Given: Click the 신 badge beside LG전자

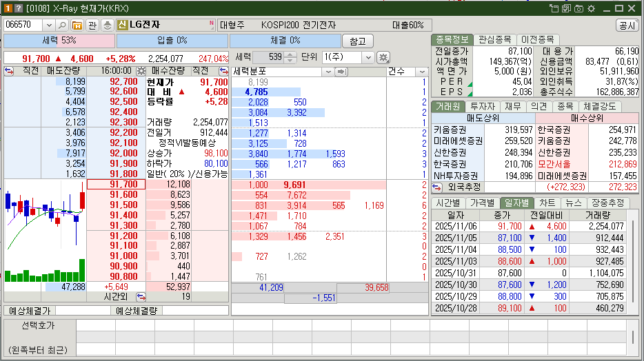Looking at the screenshot, I should coord(122,25).
